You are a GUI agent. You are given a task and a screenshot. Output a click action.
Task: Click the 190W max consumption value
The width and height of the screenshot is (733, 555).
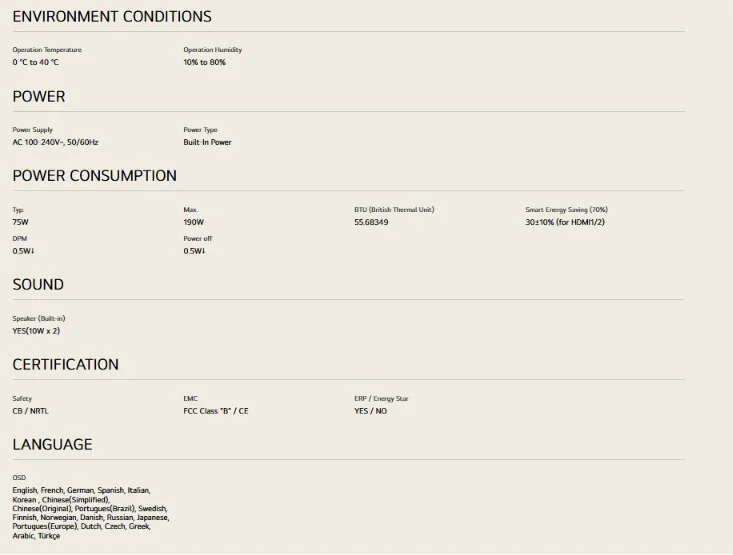194,222
